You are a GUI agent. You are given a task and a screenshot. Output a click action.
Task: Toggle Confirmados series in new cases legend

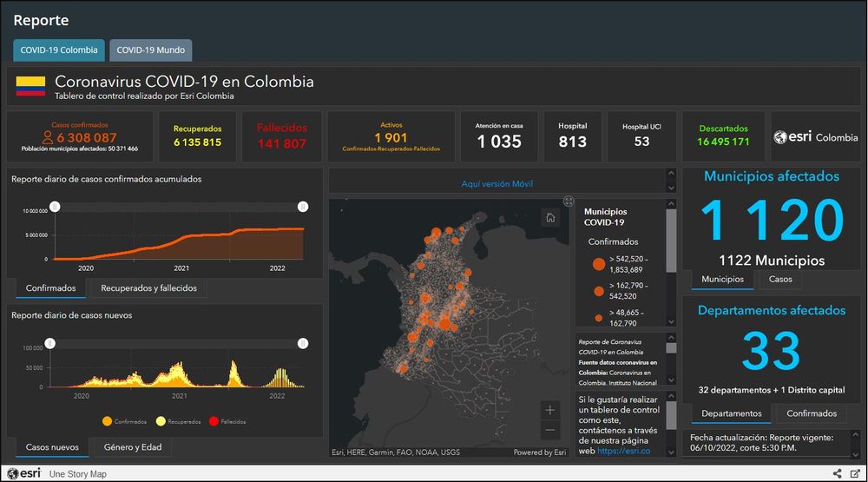coord(124,421)
